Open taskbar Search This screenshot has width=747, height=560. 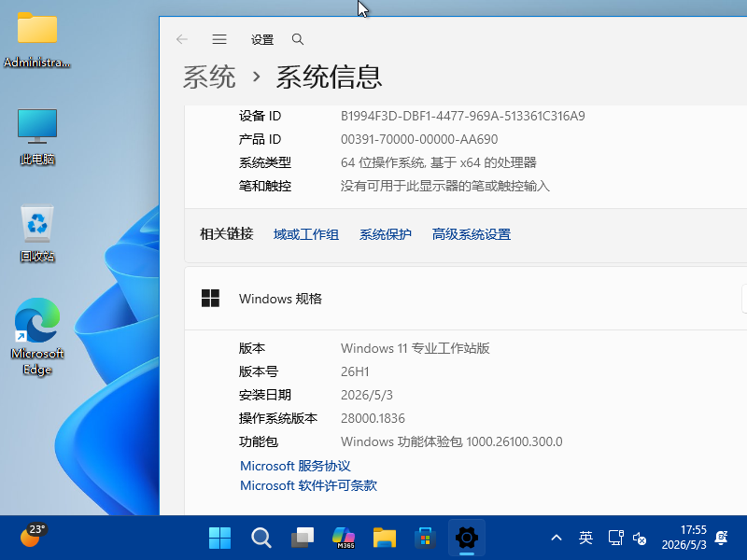pos(261,538)
